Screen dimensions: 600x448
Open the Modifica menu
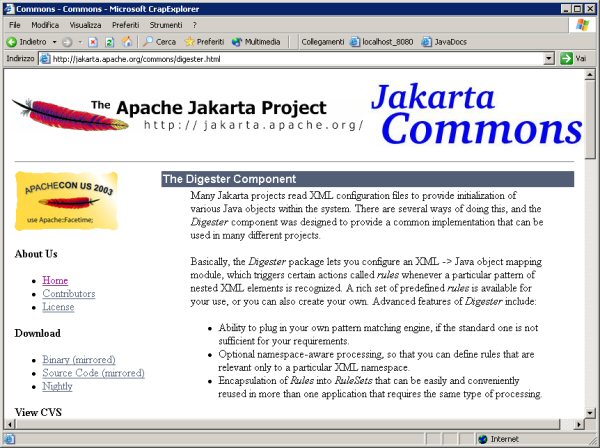[45, 25]
